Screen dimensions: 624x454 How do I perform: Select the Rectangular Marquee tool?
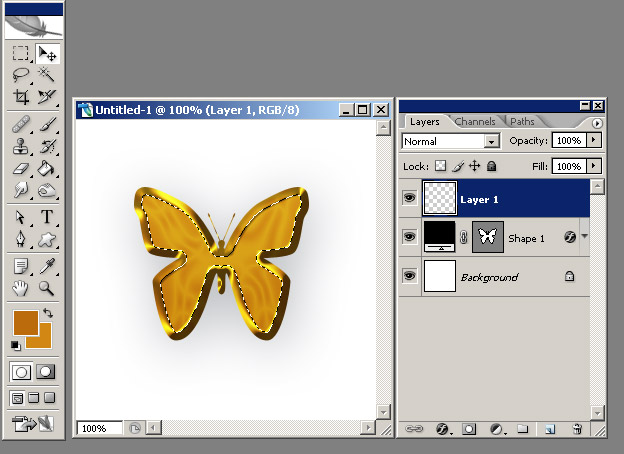pyautogui.click(x=20, y=53)
